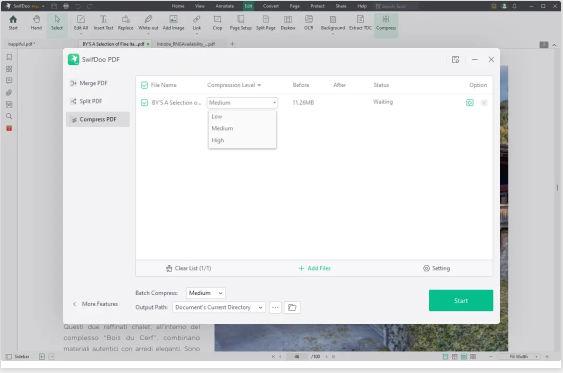Click Extract TOC tool
The width and height of the screenshot is (563, 373).
tap(360, 23)
